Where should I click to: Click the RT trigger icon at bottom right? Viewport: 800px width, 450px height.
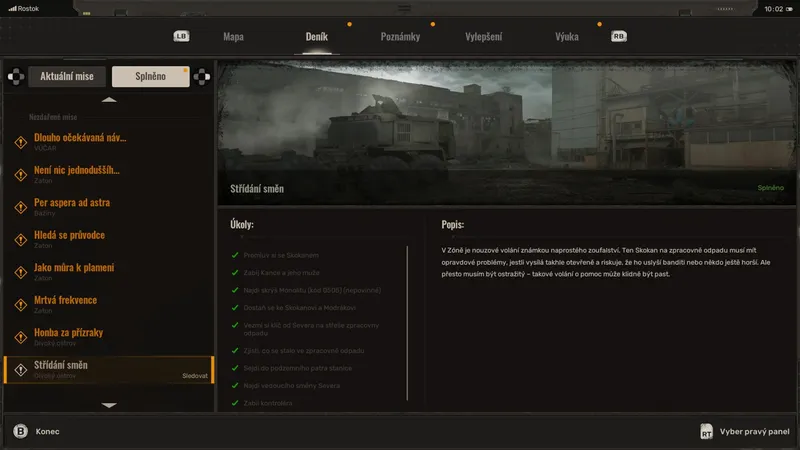pos(707,432)
